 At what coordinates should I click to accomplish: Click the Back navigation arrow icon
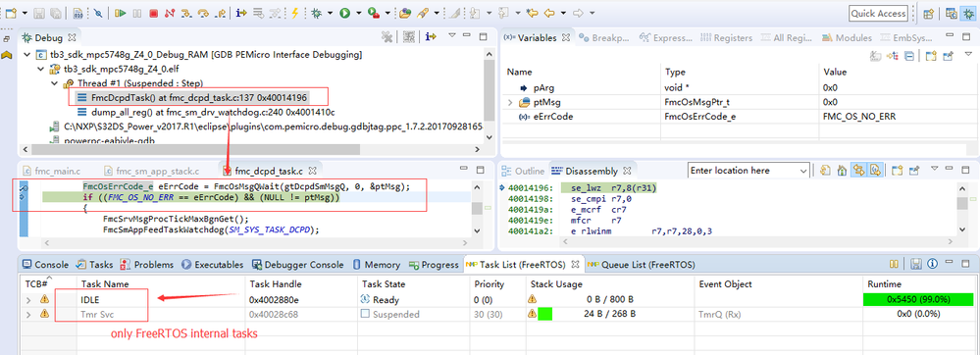point(549,13)
